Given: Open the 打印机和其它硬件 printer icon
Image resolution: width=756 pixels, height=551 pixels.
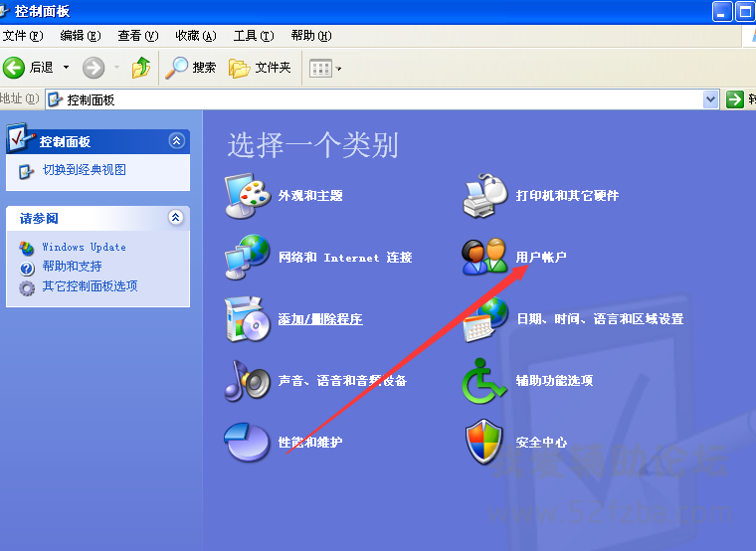Looking at the screenshot, I should pos(485,196).
